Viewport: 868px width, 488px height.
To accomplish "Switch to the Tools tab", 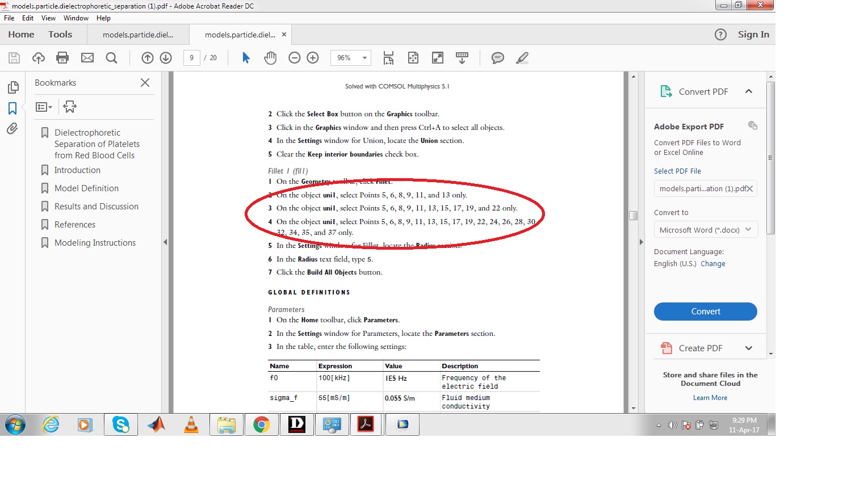I will (x=60, y=35).
